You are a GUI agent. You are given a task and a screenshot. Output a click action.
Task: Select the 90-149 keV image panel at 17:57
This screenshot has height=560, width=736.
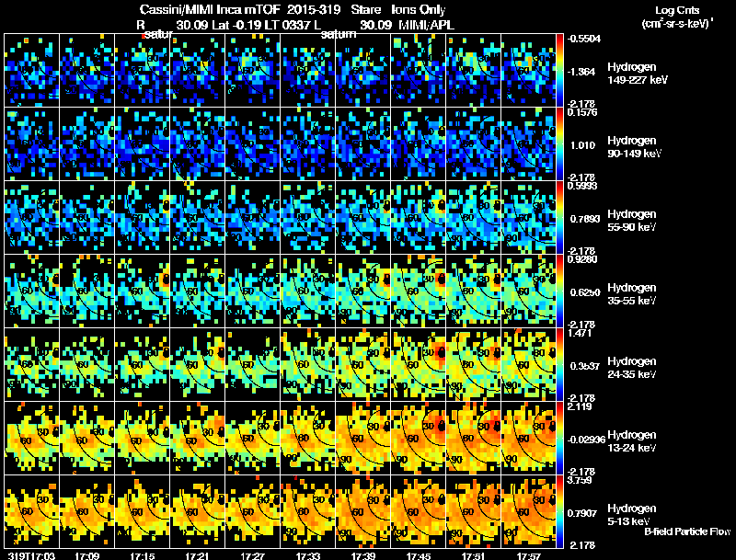pyautogui.click(x=528, y=144)
